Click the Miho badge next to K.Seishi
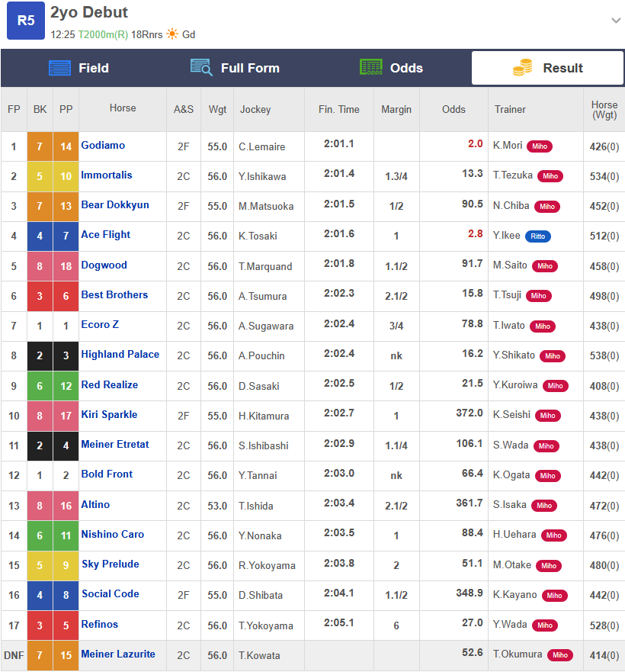The width and height of the screenshot is (625, 672). (x=547, y=415)
